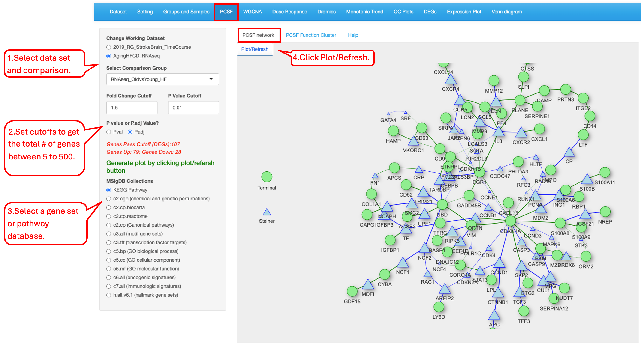Open the Venn diagram tab
644x347 pixels.
[506, 12]
